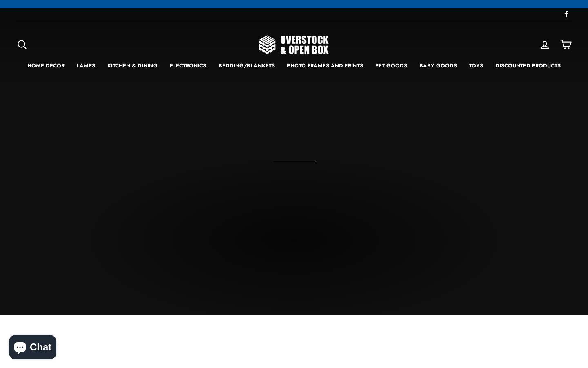This screenshot has height=368, width=588.
Task: Open the Lamps category
Action: (86, 66)
